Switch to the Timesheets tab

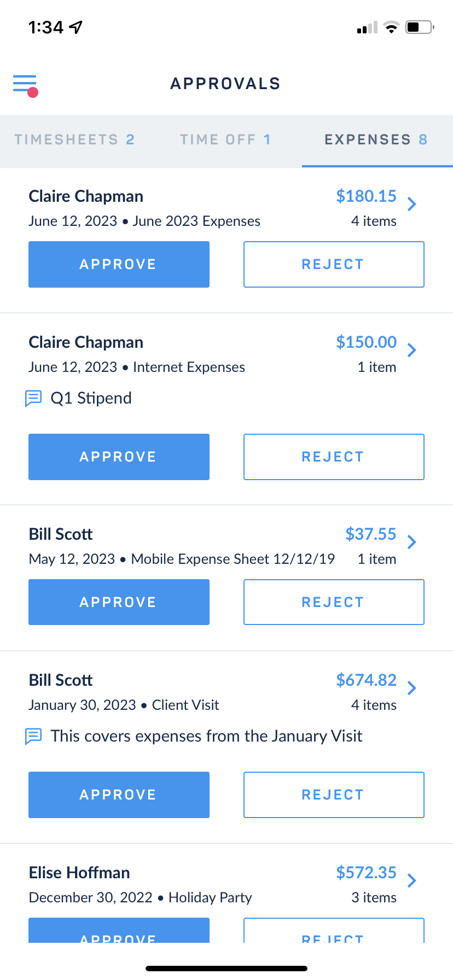click(74, 140)
